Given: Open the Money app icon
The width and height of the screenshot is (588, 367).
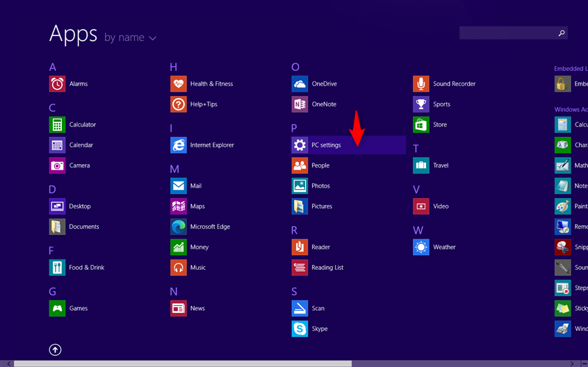Looking at the screenshot, I should 179,247.
